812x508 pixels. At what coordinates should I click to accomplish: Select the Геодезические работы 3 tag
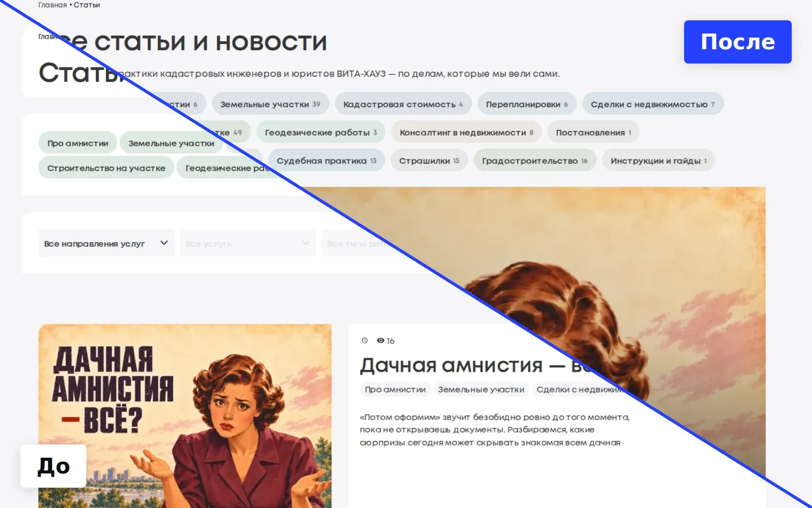click(321, 133)
